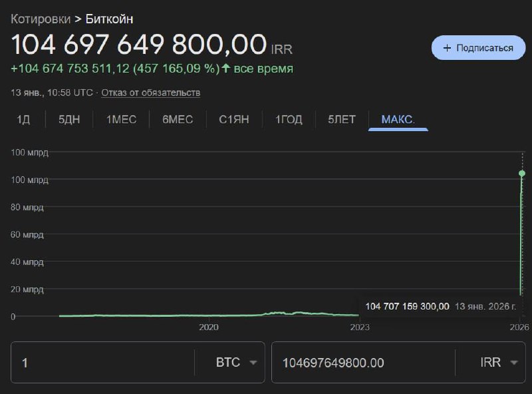Viewport: 532px width, 394px height.
Task: Select the 1Д time range tab
Action: [24, 120]
